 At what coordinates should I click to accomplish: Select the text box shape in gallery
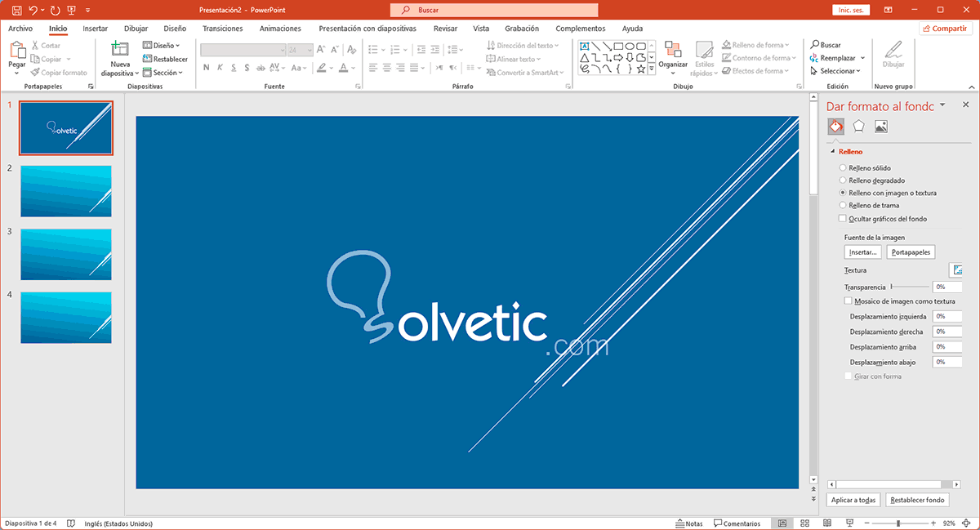click(x=585, y=46)
